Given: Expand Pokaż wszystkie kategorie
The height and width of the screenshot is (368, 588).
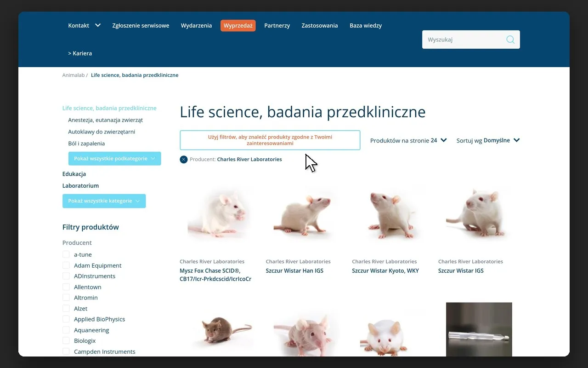Looking at the screenshot, I should click(x=104, y=201).
